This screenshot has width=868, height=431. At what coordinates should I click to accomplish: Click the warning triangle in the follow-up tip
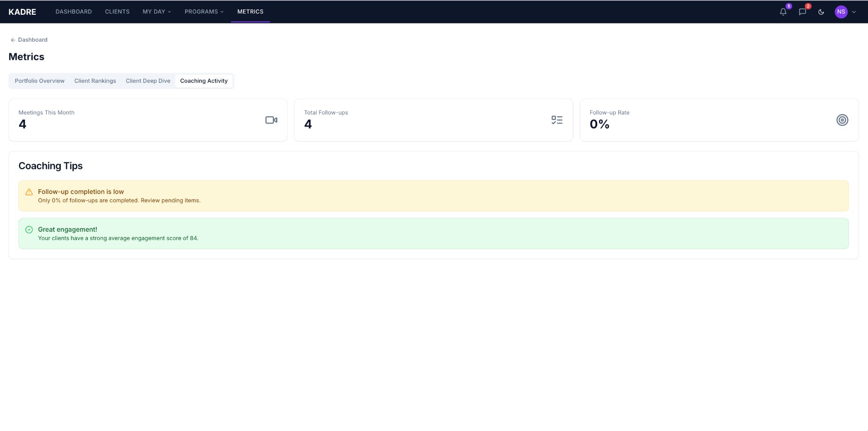coord(29,191)
